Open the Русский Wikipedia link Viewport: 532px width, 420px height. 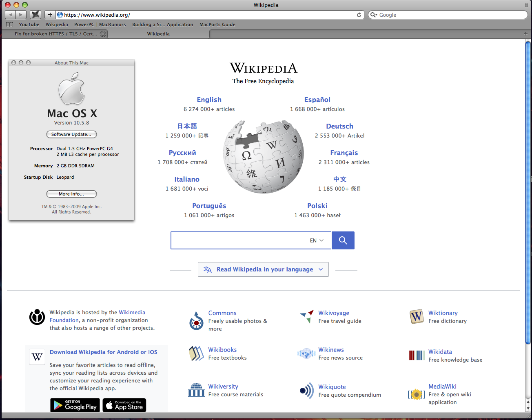point(182,153)
